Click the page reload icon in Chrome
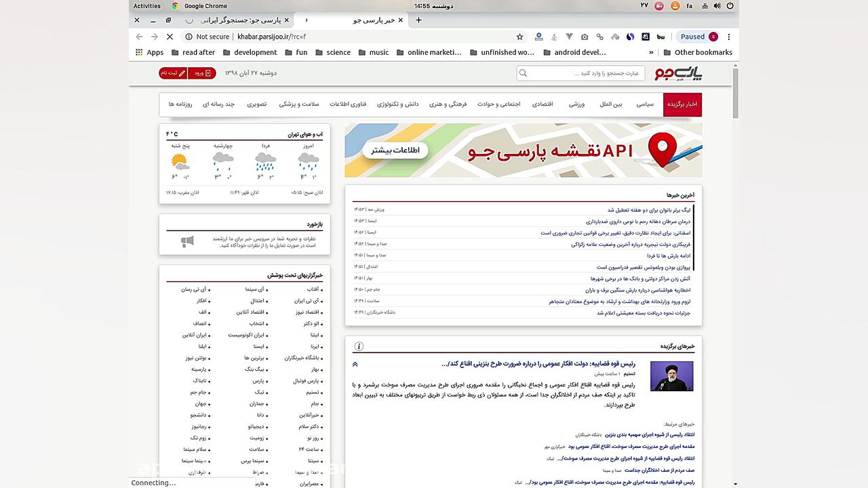 pos(170,37)
